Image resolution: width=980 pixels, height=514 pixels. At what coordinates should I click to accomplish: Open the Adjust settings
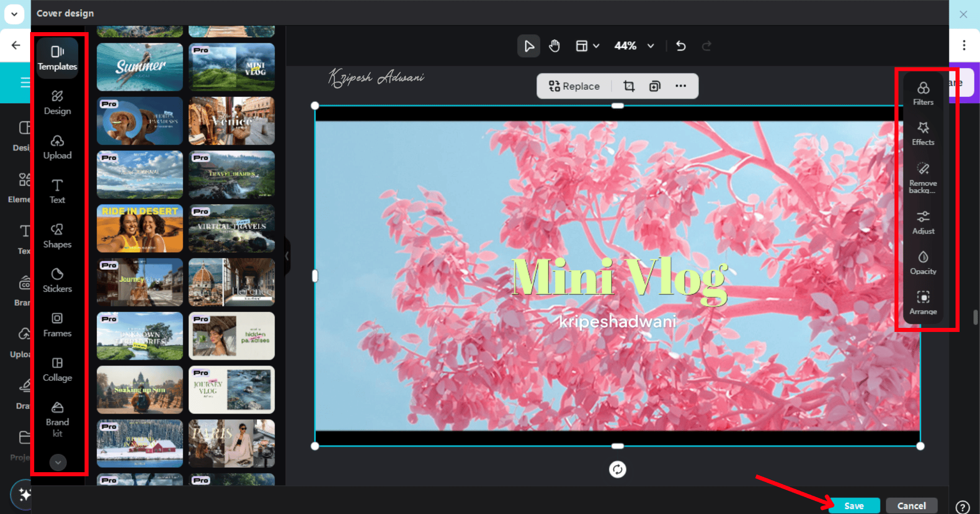923,222
